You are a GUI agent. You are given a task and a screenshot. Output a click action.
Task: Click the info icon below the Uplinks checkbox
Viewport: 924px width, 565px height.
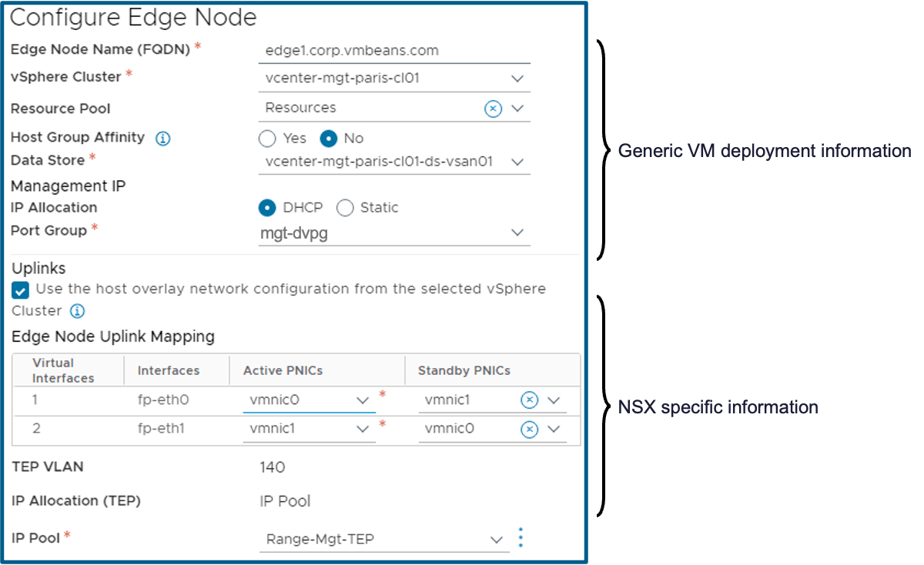(x=76, y=311)
